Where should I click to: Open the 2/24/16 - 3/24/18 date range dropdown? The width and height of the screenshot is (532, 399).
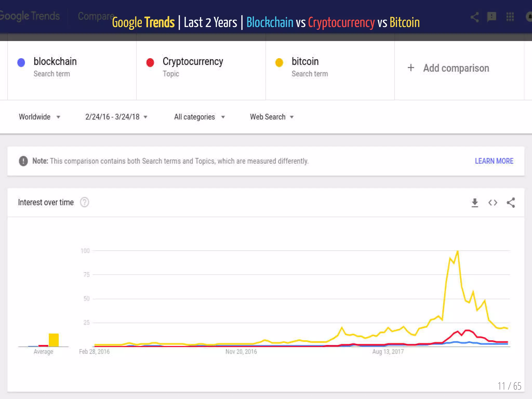pos(116,117)
